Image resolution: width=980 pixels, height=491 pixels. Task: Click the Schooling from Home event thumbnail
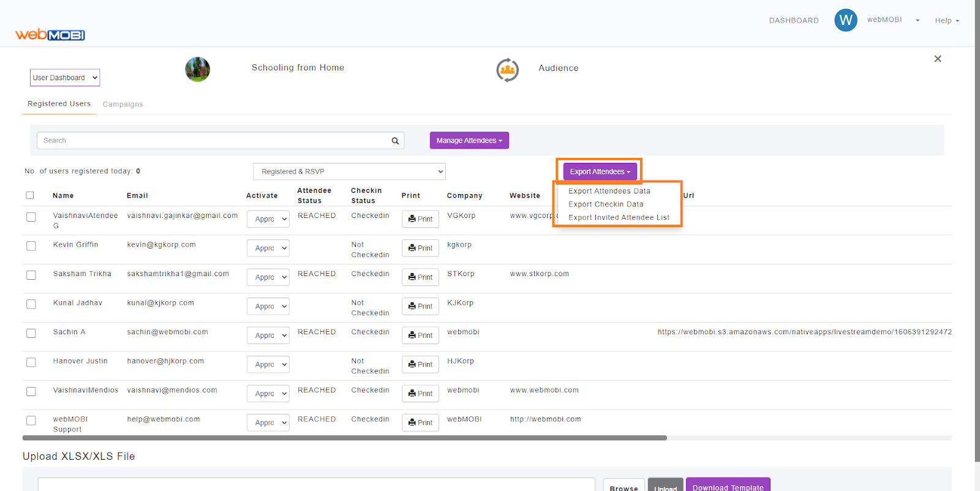tap(197, 69)
